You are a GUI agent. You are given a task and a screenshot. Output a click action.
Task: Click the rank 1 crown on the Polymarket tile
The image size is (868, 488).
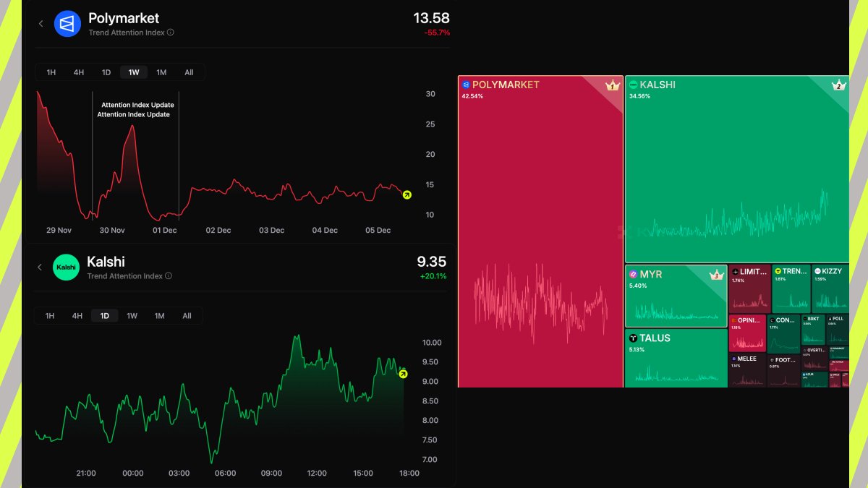click(x=613, y=86)
